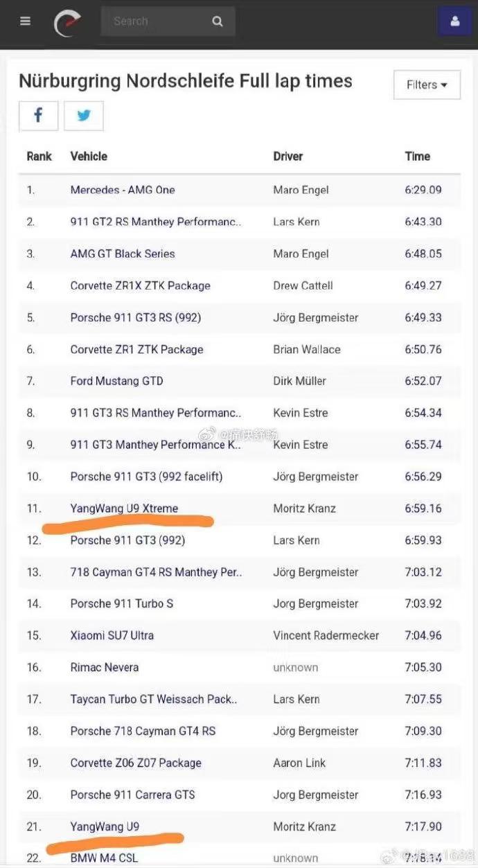The width and height of the screenshot is (478, 868).
Task: Click the Time column header
Action: point(417,157)
